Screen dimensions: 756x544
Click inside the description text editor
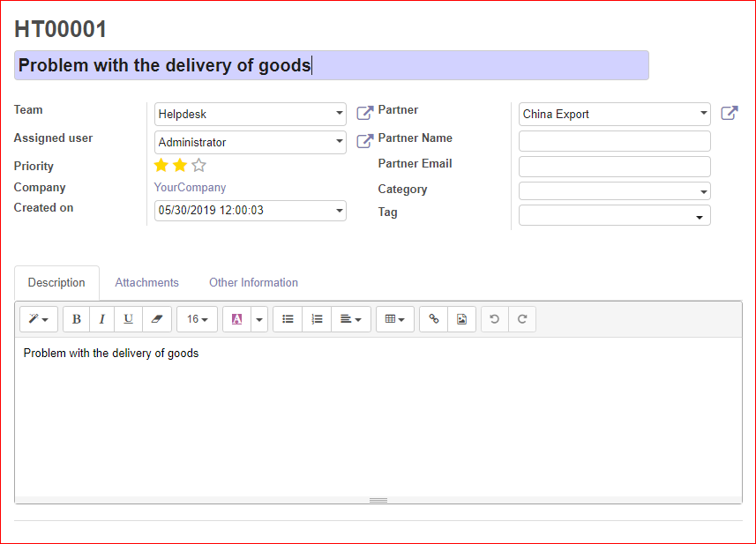pos(378,417)
